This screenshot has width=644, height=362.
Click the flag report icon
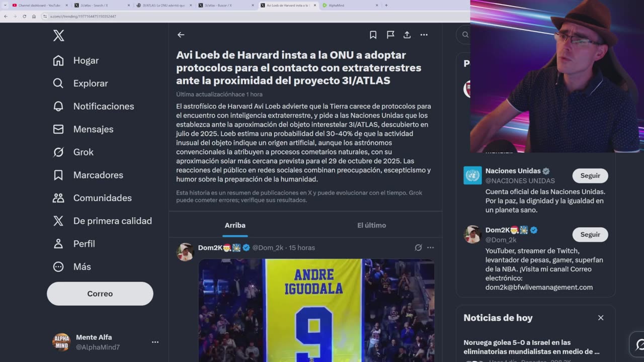click(390, 35)
